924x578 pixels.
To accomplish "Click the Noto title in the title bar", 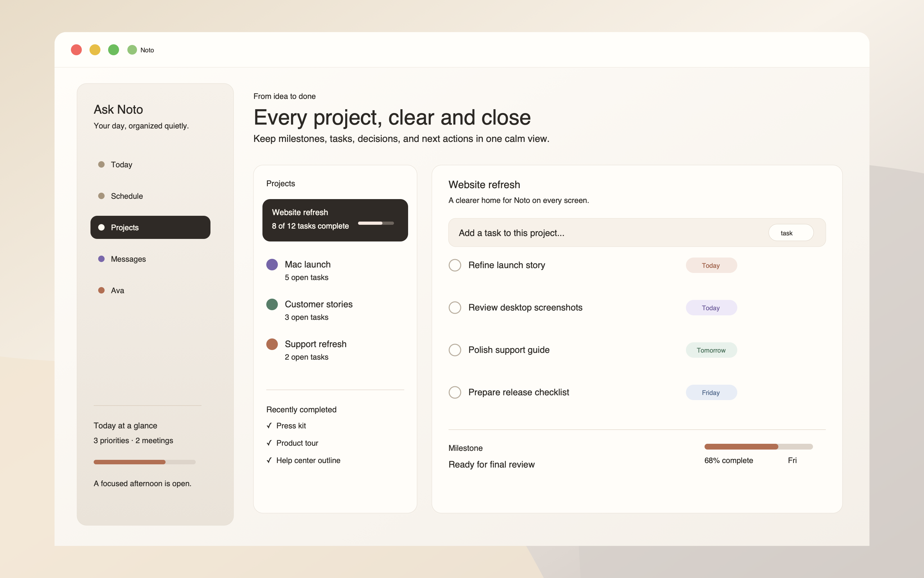I will click(147, 50).
